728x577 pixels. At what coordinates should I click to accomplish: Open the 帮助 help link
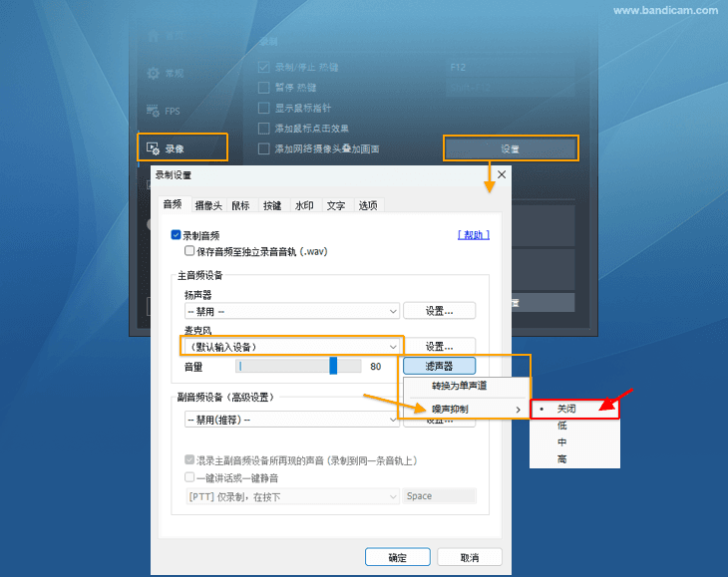(474, 235)
